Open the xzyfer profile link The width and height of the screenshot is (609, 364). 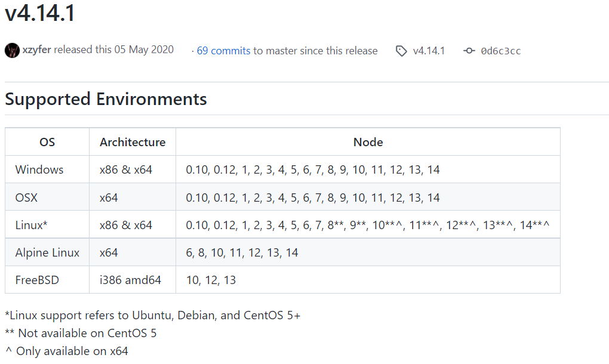tap(37, 50)
